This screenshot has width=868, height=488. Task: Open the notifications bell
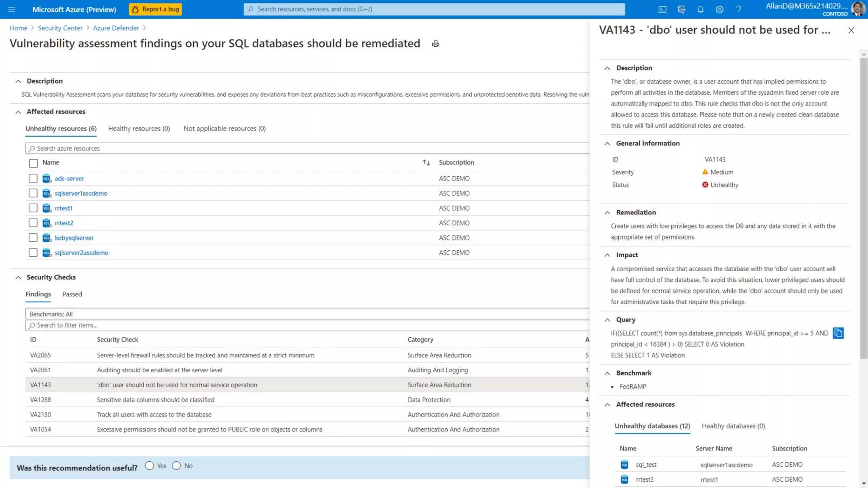(700, 9)
